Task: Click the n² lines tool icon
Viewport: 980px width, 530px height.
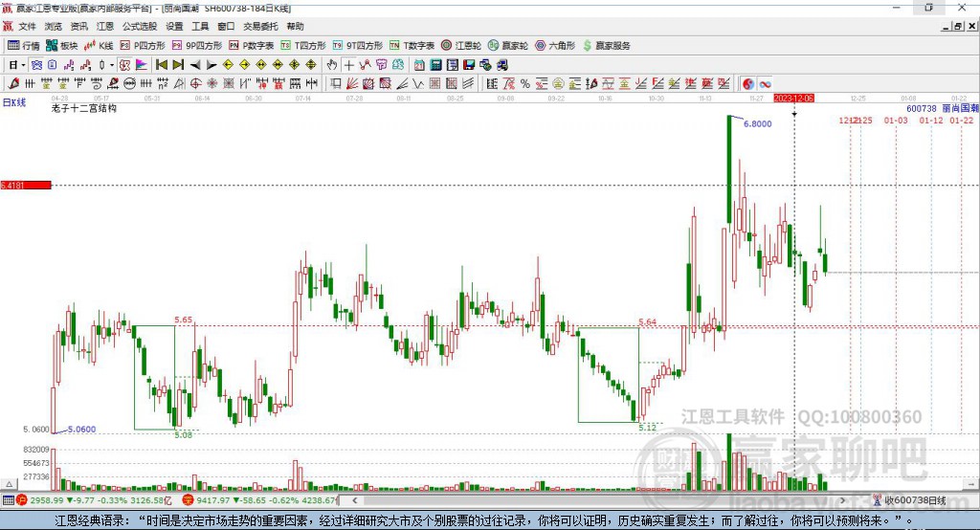Action: tap(163, 84)
